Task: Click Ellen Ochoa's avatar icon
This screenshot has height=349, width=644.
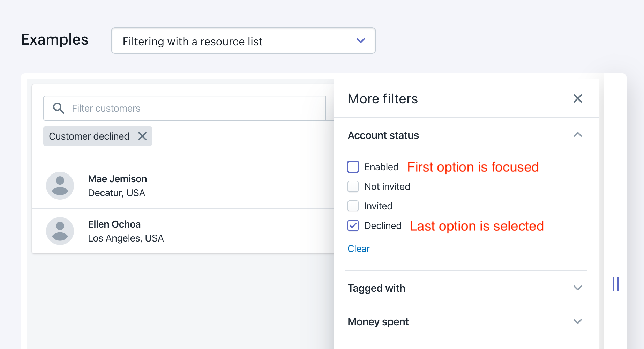Action: (60, 231)
